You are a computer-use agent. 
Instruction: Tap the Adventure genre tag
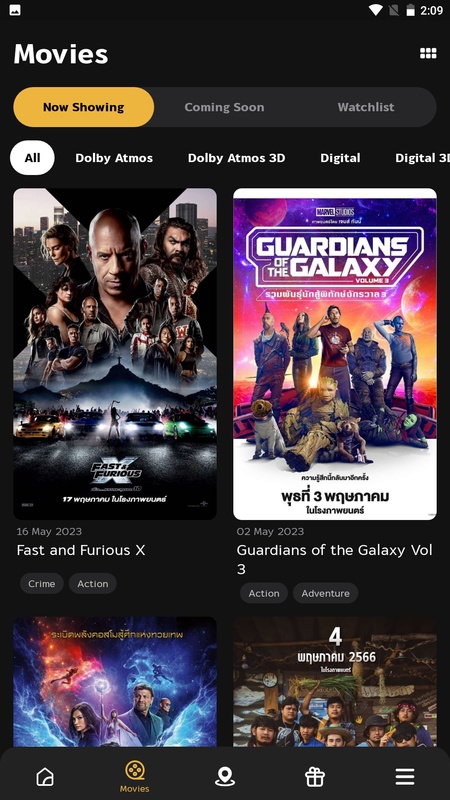pos(326,593)
